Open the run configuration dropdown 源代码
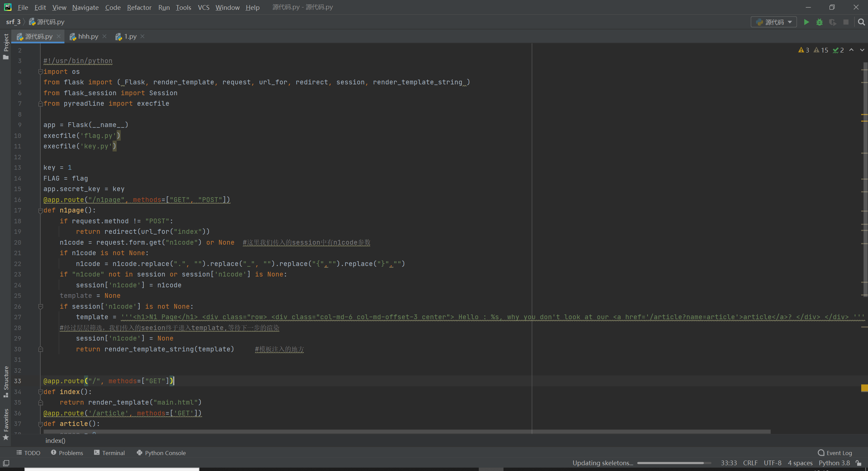 tap(774, 22)
